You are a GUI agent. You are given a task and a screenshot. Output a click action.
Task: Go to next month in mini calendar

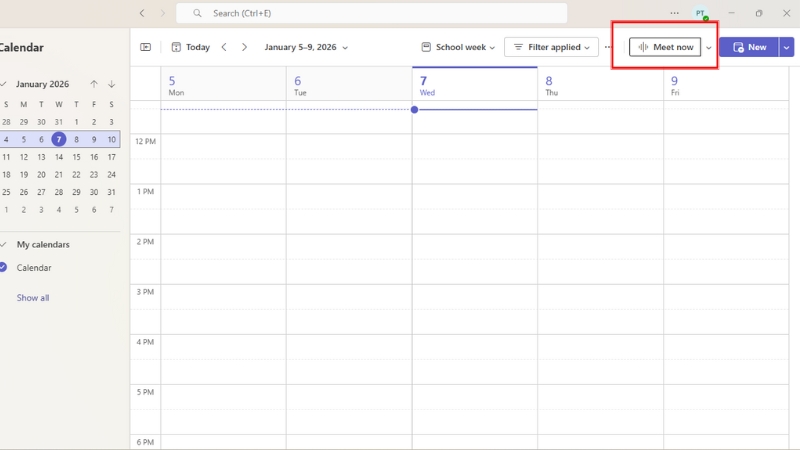tap(111, 84)
